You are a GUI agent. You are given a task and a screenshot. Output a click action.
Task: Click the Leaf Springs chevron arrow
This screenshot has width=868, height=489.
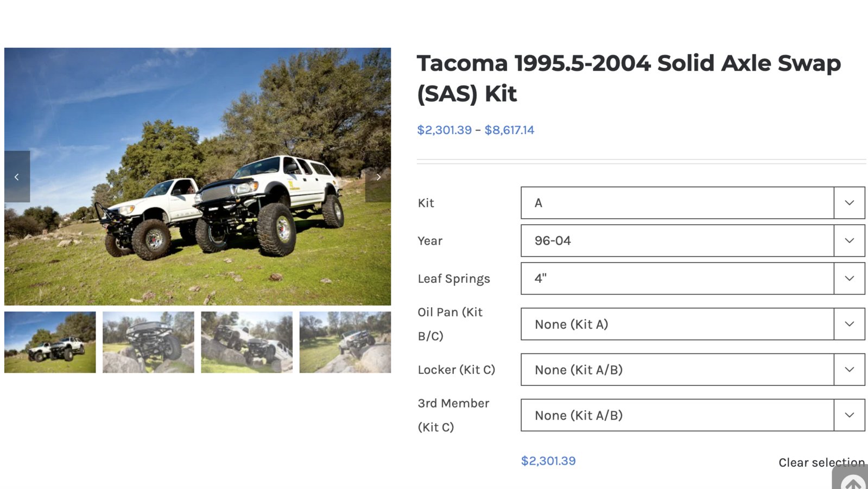850,278
